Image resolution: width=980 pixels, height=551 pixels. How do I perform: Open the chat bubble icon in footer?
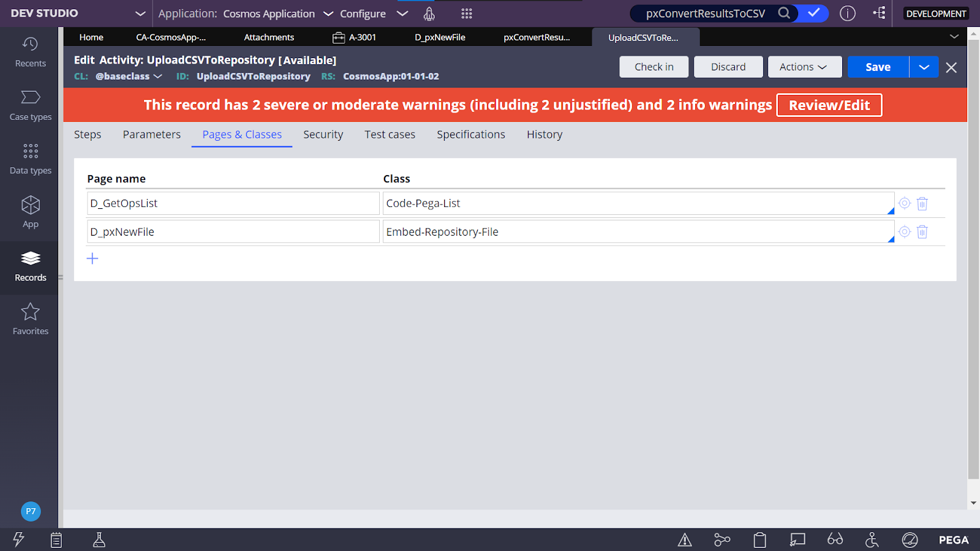[797, 540]
